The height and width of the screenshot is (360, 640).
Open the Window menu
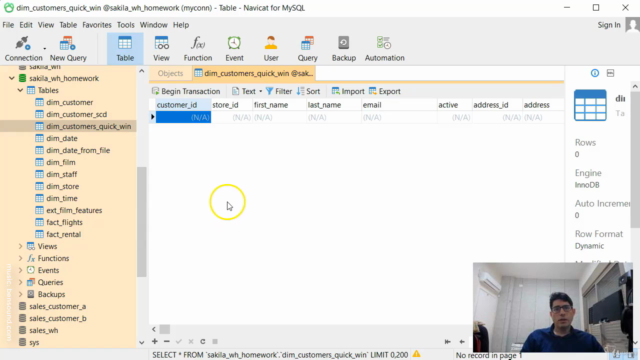point(153,25)
